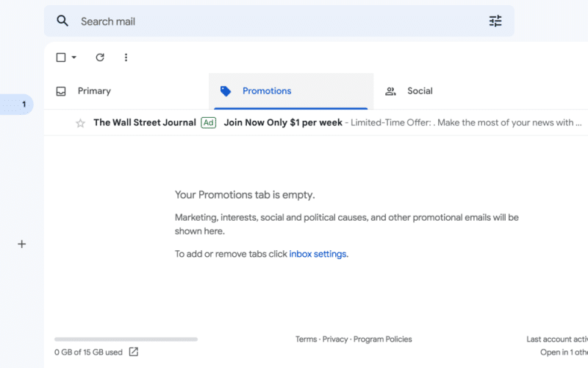Open the Terms link

tap(306, 339)
